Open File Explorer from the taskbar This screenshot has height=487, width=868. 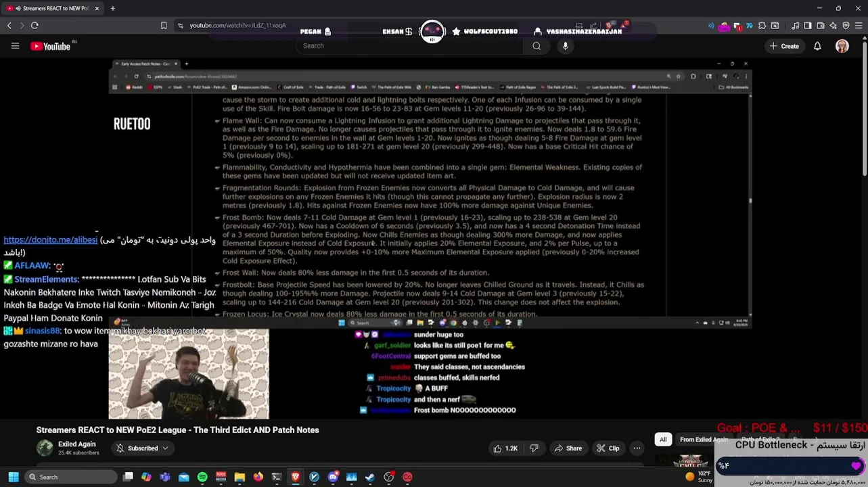[239, 478]
